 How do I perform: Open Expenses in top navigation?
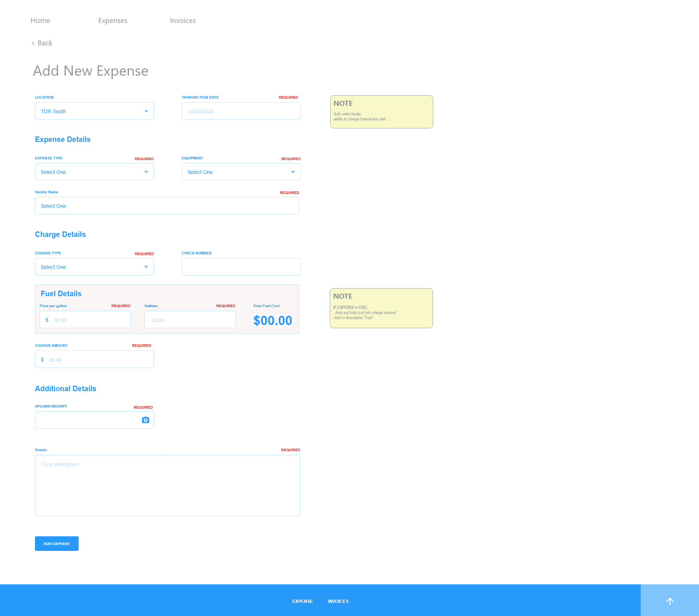113,20
